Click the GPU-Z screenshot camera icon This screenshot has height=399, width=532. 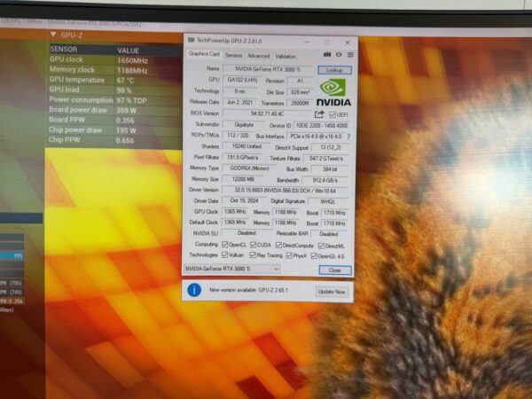tap(327, 55)
